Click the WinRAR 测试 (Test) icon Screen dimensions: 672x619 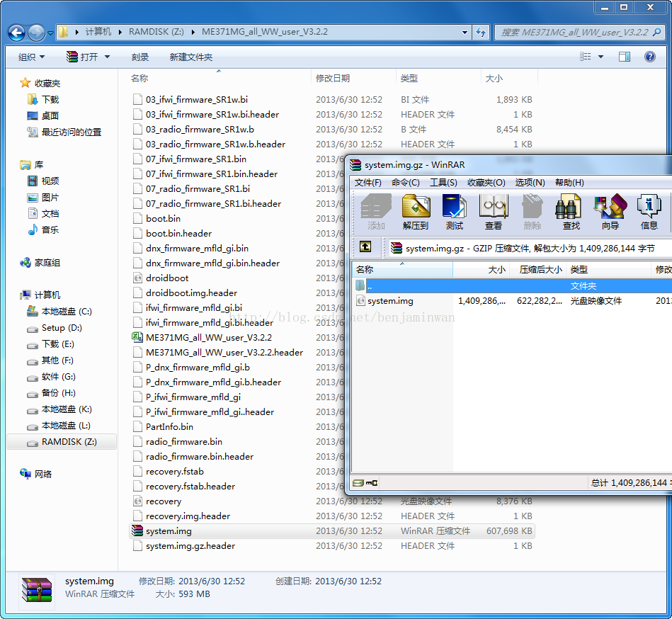pyautogui.click(x=455, y=211)
